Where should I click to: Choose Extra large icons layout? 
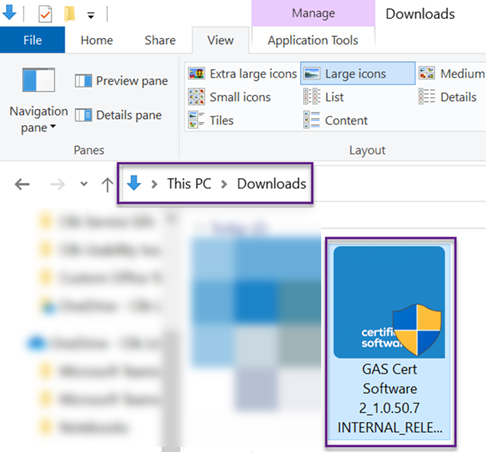[x=242, y=74]
